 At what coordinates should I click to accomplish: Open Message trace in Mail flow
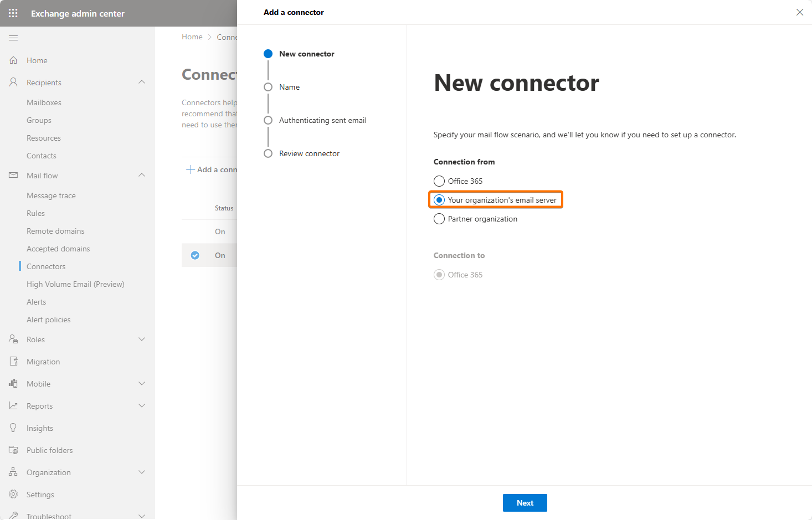(x=51, y=195)
